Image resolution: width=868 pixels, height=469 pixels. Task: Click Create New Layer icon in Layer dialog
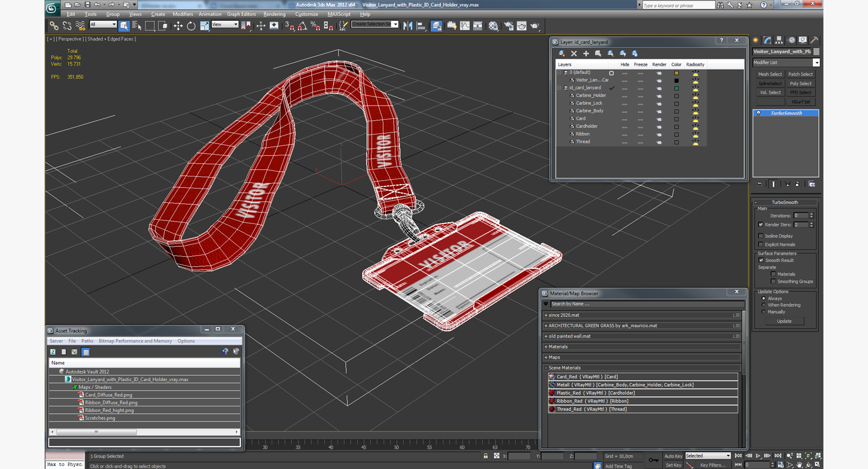(562, 53)
